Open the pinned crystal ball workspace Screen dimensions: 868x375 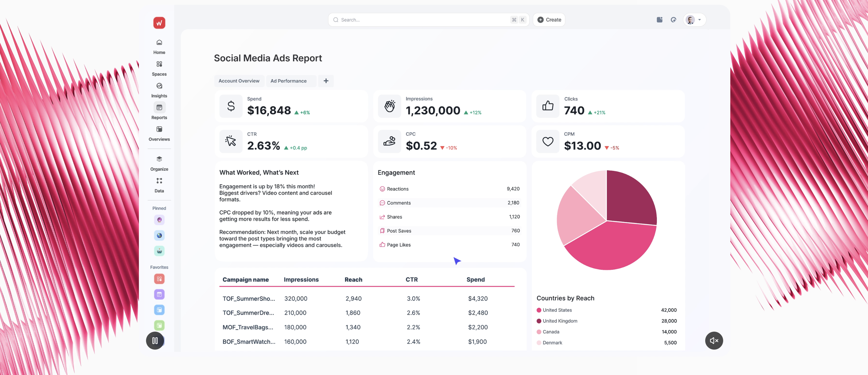(159, 220)
